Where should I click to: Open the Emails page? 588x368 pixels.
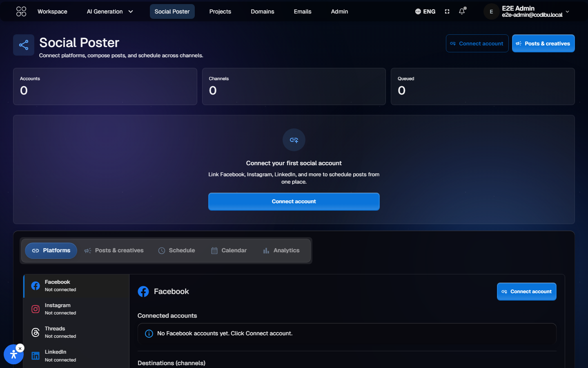click(x=303, y=11)
